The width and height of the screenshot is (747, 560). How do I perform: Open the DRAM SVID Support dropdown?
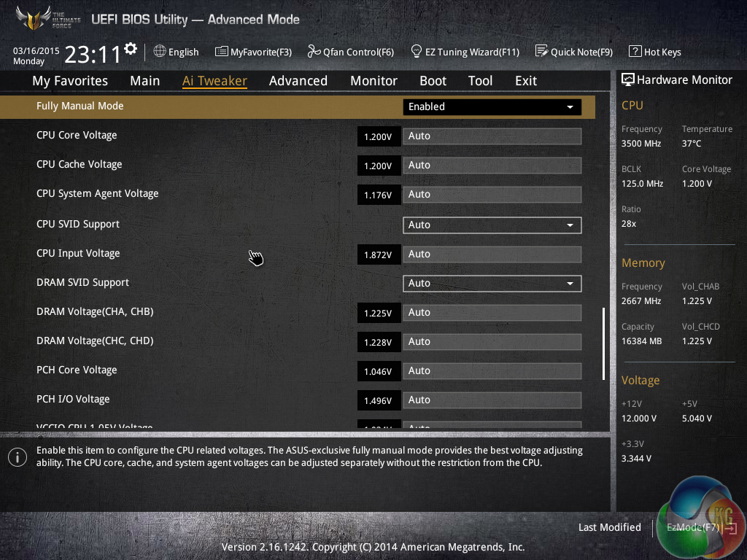click(492, 284)
